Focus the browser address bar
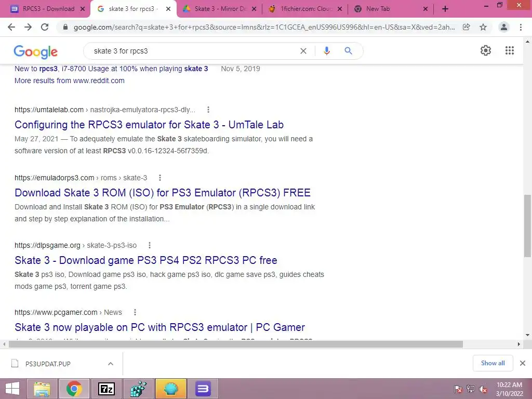This screenshot has width=532, height=399. 264,27
